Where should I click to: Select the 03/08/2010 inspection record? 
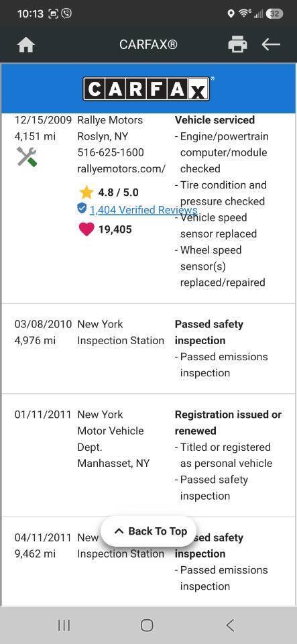149,349
